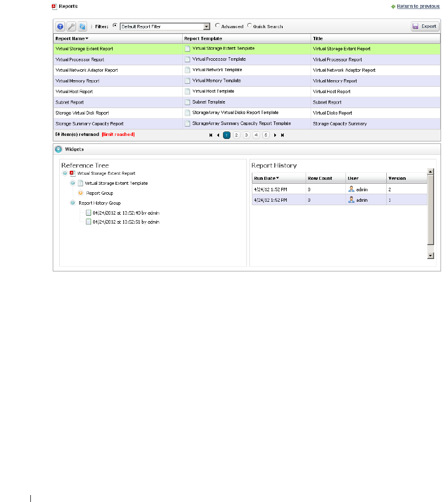Viewport: 448px width, 502px height.
Task: Select the Storage Virtual Disk Report name
Action: (x=82, y=113)
